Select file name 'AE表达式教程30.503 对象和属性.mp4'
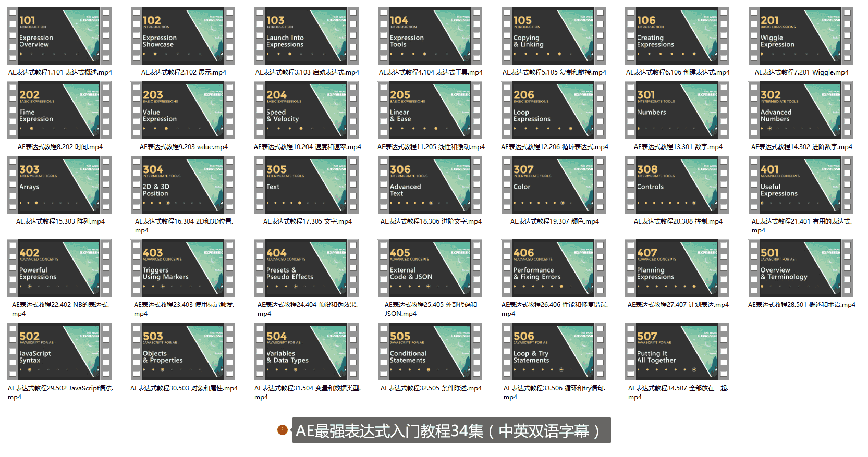The image size is (868, 457). [x=184, y=388]
